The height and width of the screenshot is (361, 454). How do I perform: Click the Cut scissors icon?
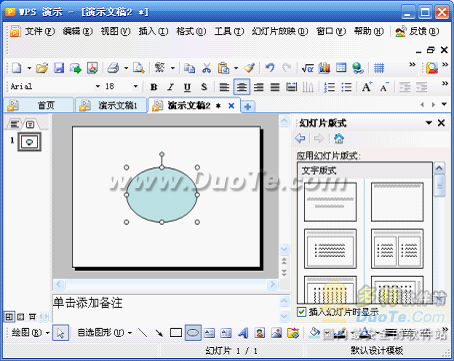tap(207, 68)
